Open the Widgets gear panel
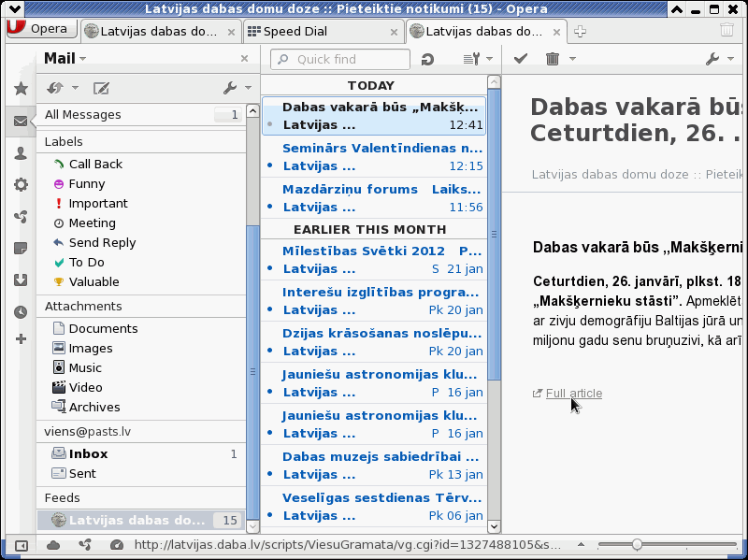Image resolution: width=748 pixels, height=560 pixels. [21, 184]
